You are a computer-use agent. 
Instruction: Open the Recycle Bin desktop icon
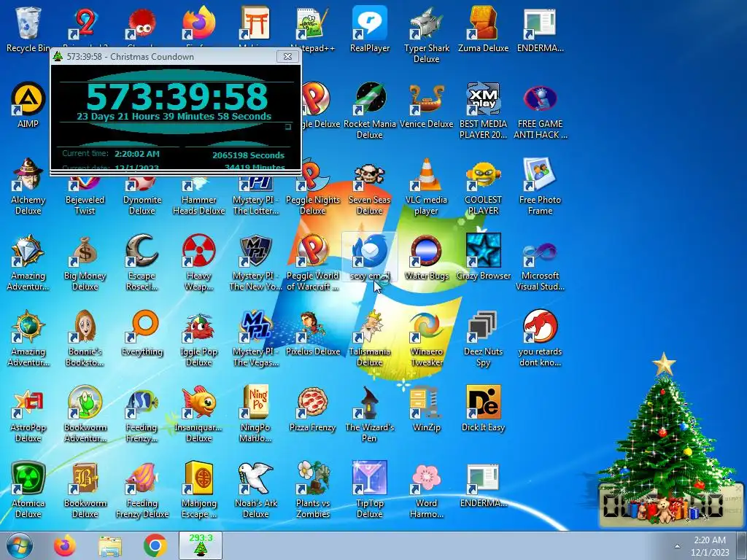[x=28, y=29]
